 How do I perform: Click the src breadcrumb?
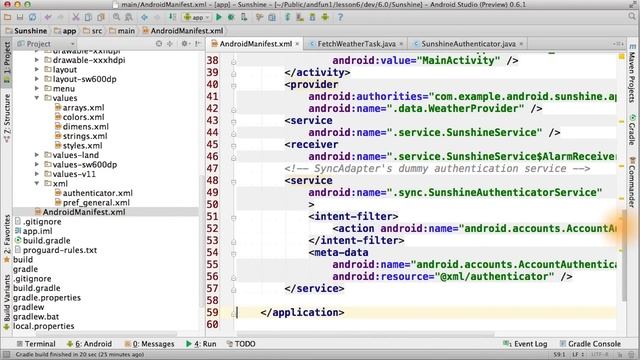[x=93, y=31]
